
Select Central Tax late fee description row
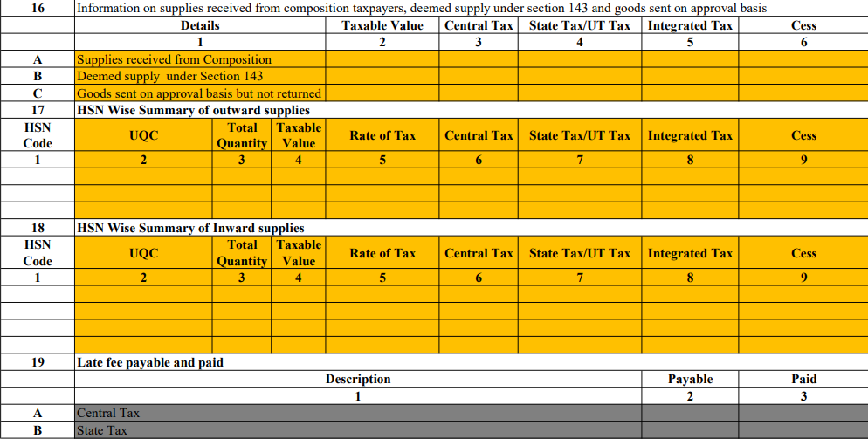click(358, 413)
